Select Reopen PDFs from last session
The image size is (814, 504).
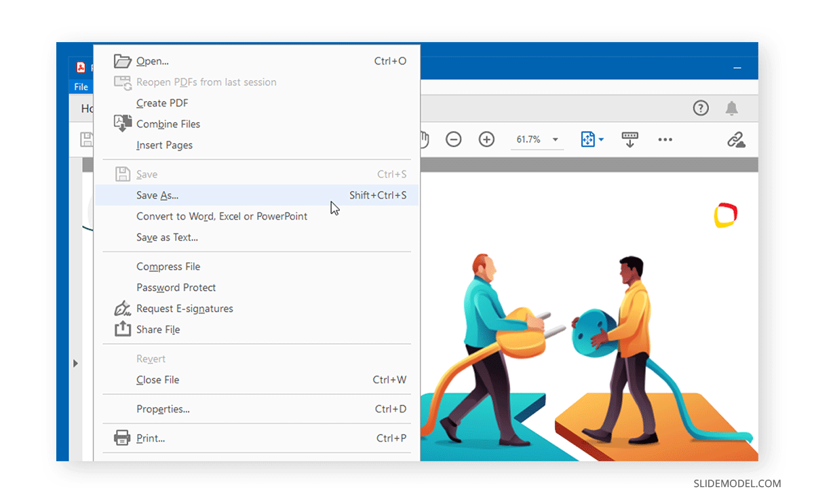click(x=256, y=82)
